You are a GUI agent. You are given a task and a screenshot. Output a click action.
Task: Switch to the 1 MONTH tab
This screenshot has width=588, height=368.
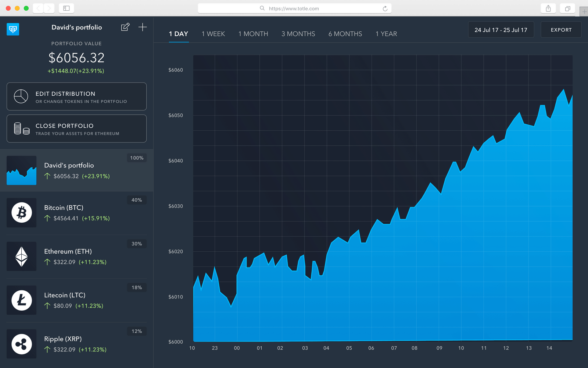[253, 34]
